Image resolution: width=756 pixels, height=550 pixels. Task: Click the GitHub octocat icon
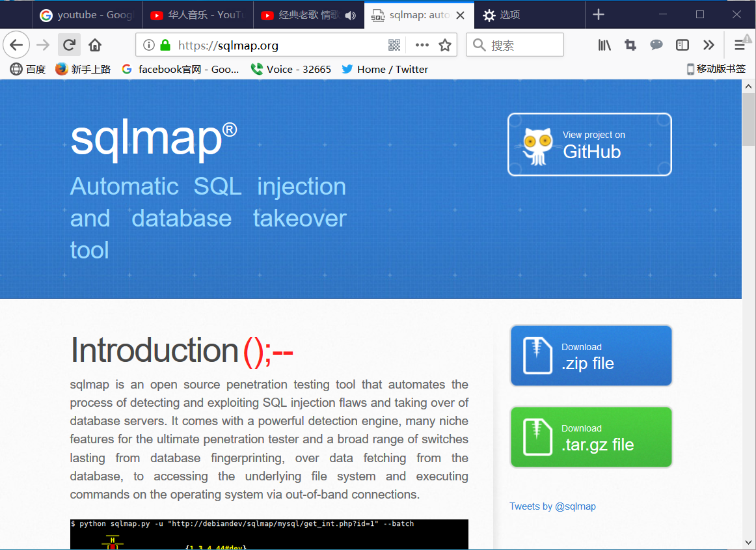click(x=537, y=146)
